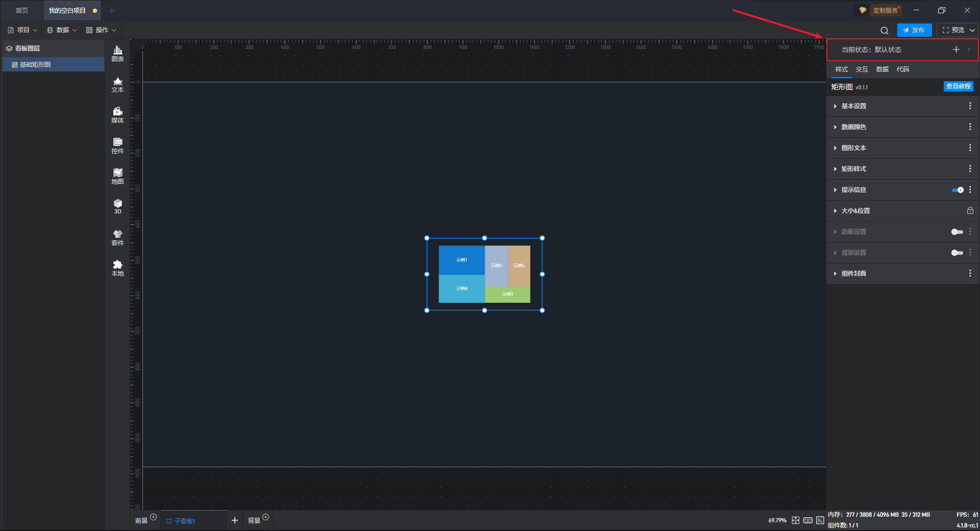Open the 项目 dropdown menu
The image size is (980, 531).
23,30
